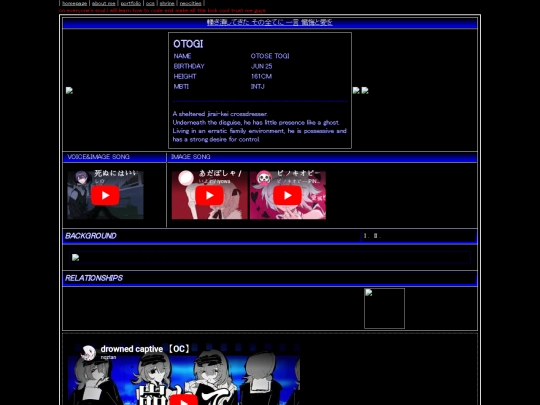Open the あだぽしゃ video title
Screen dimensions: 540x405
(x=220, y=173)
